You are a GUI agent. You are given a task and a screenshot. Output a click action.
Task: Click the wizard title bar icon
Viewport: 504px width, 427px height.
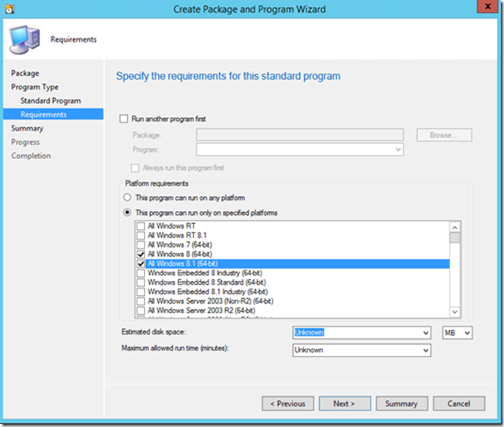click(x=9, y=9)
